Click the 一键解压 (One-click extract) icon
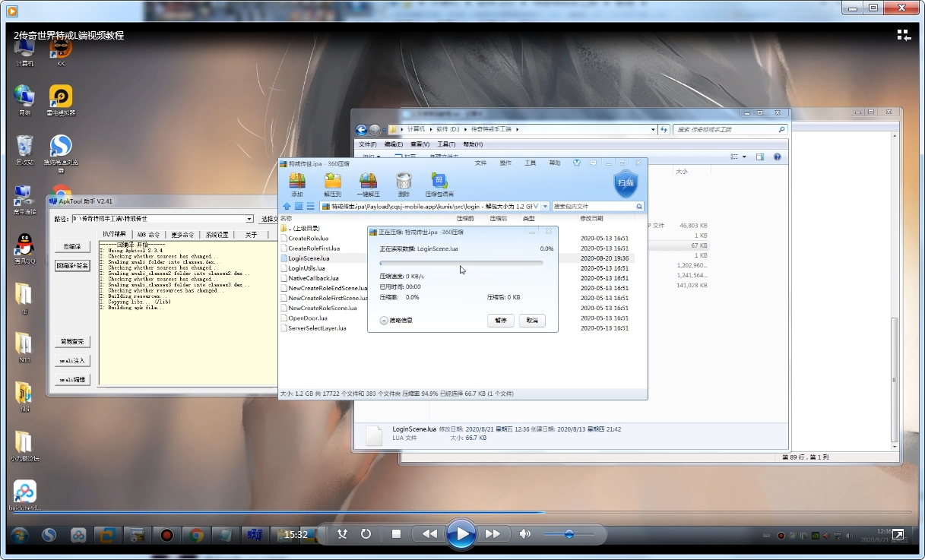Screen dimensions: 925x560 (x=368, y=183)
